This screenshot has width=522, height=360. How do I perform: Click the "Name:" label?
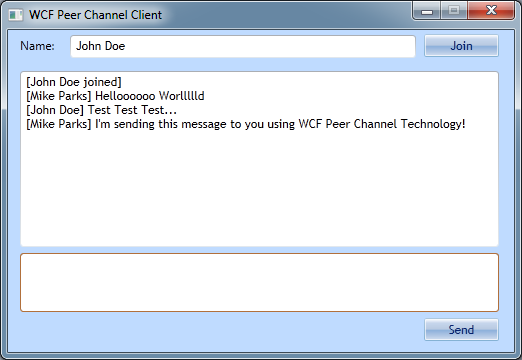pyautogui.click(x=37, y=46)
